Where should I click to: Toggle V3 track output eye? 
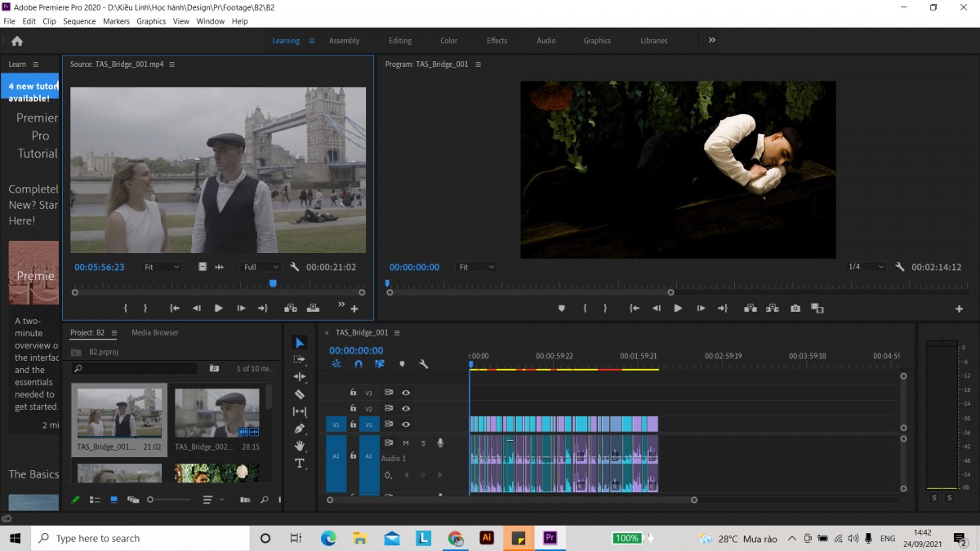[406, 393]
